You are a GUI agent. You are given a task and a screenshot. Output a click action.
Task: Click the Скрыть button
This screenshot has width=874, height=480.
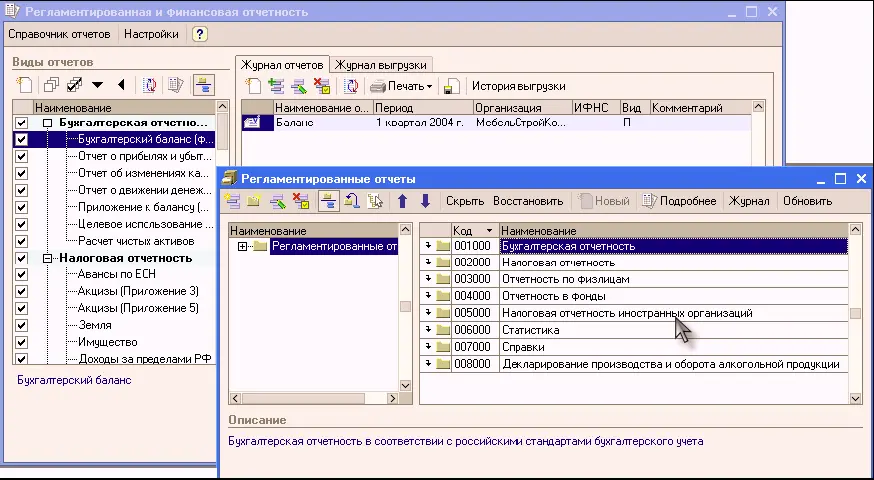(465, 201)
